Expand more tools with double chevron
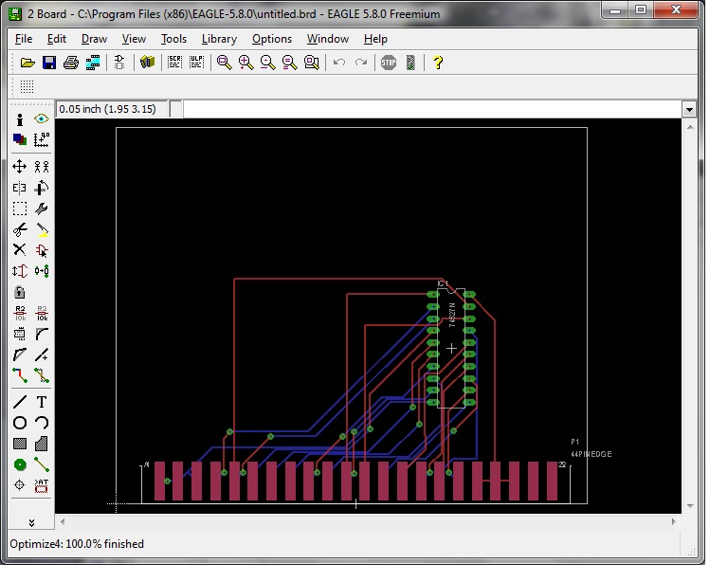This screenshot has height=582, width=728. (31, 523)
